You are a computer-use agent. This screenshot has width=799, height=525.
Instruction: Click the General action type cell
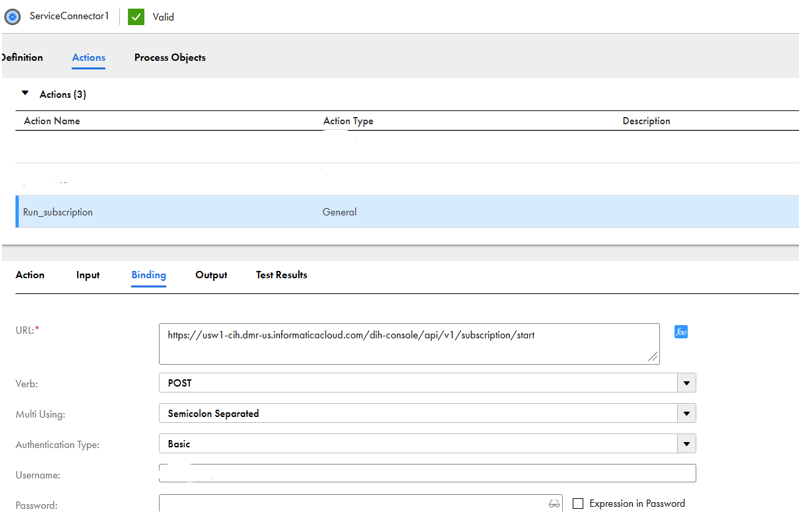click(x=339, y=212)
